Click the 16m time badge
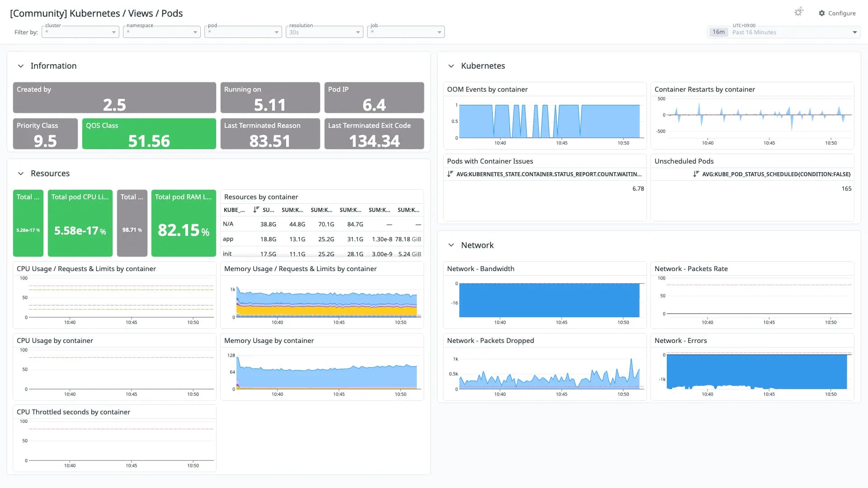This screenshot has height=488, width=868. (718, 32)
